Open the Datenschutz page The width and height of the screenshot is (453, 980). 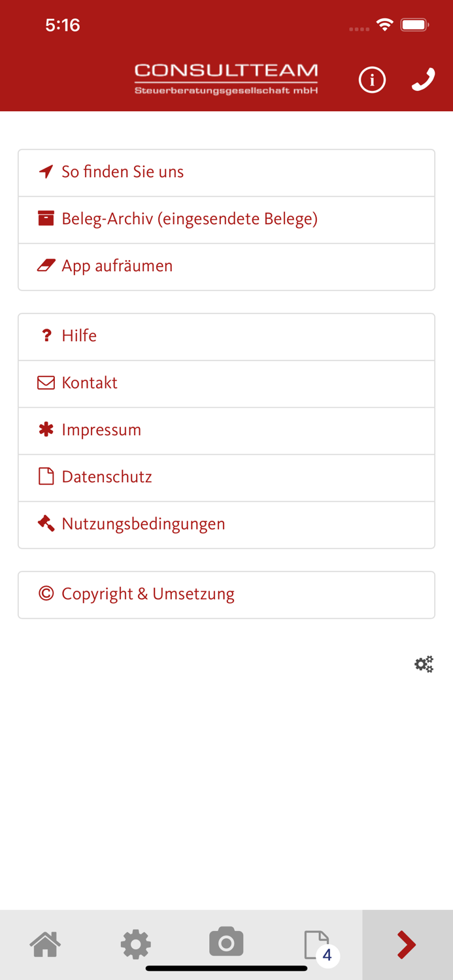[x=107, y=476]
